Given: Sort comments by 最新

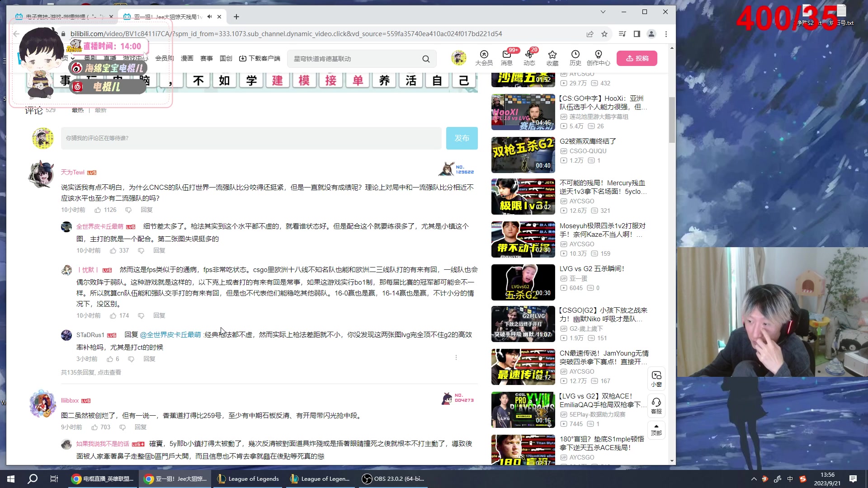Looking at the screenshot, I should (x=100, y=110).
